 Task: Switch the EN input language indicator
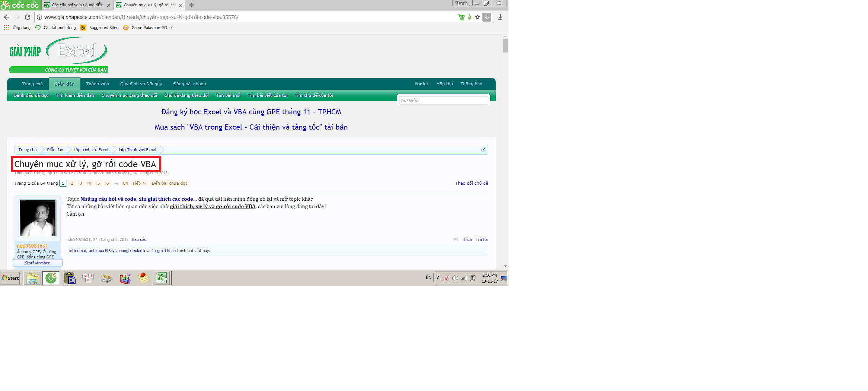pyautogui.click(x=428, y=277)
